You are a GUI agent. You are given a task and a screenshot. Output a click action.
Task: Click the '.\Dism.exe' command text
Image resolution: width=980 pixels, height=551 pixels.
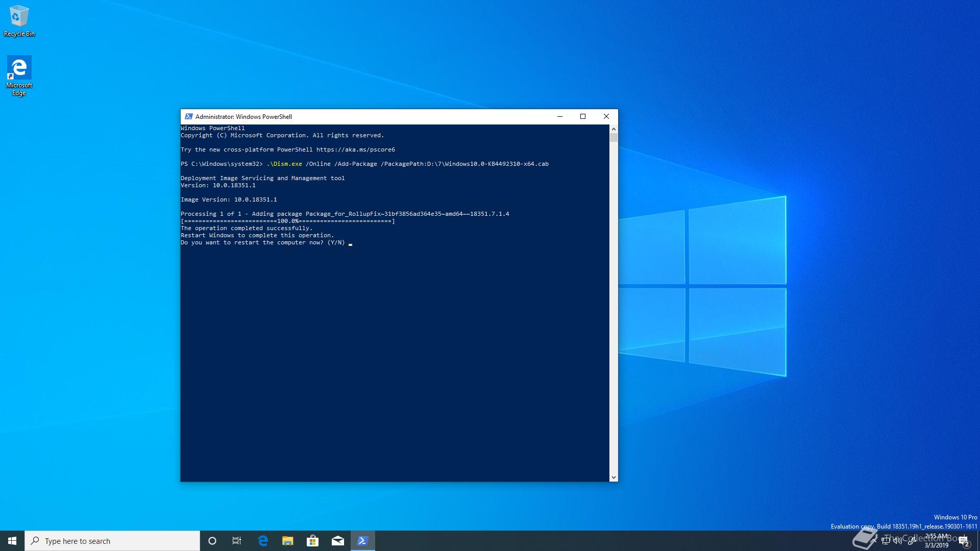point(284,164)
